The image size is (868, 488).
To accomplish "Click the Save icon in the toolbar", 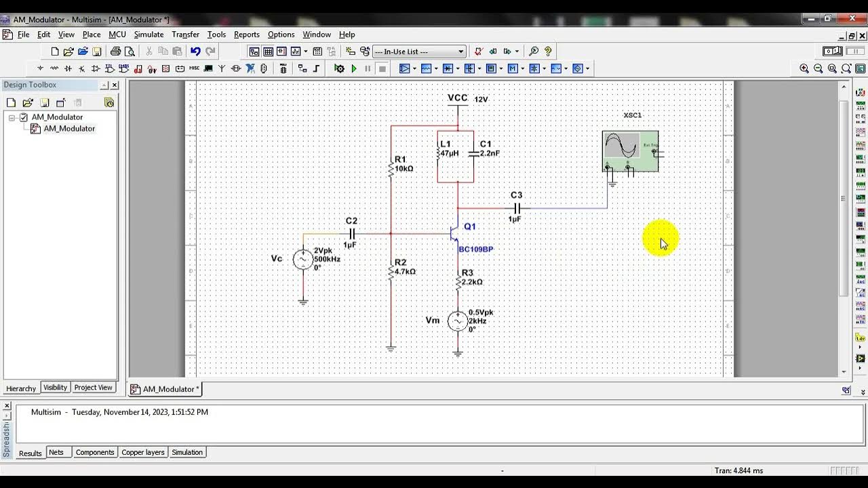I will coord(97,52).
